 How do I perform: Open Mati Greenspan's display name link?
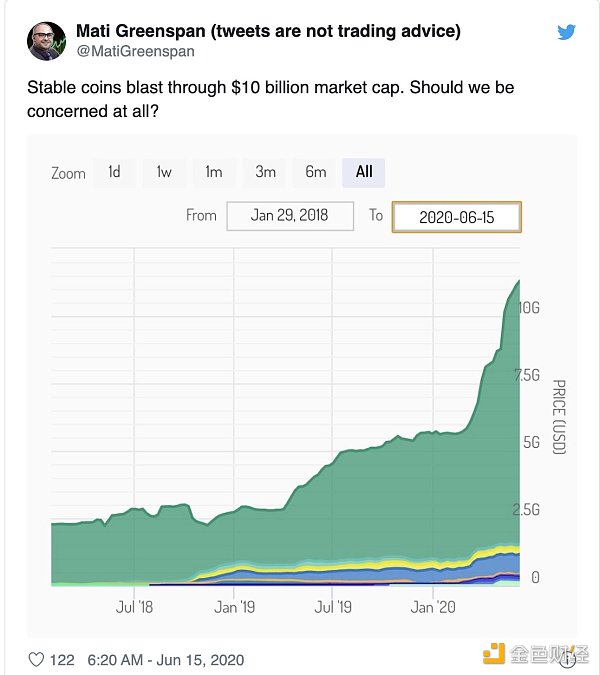pos(268,31)
